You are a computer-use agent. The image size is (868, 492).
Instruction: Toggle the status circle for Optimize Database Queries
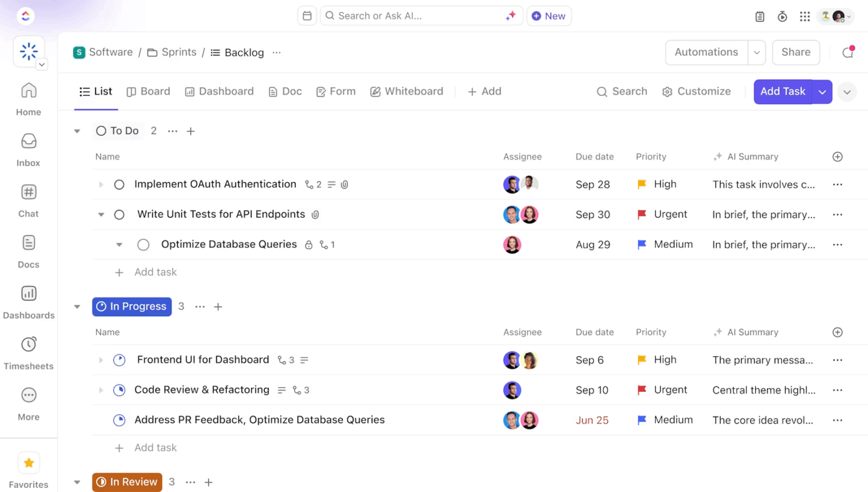coord(143,244)
